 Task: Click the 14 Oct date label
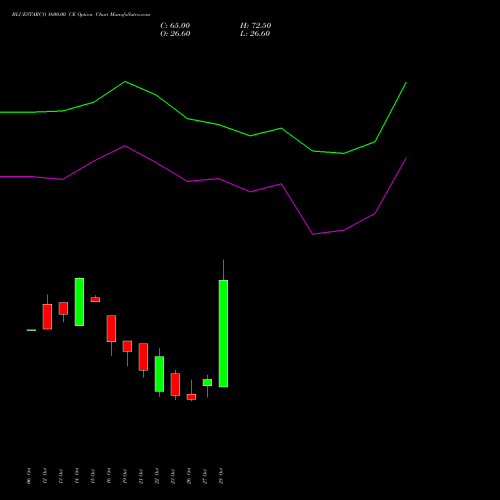[x=77, y=476]
